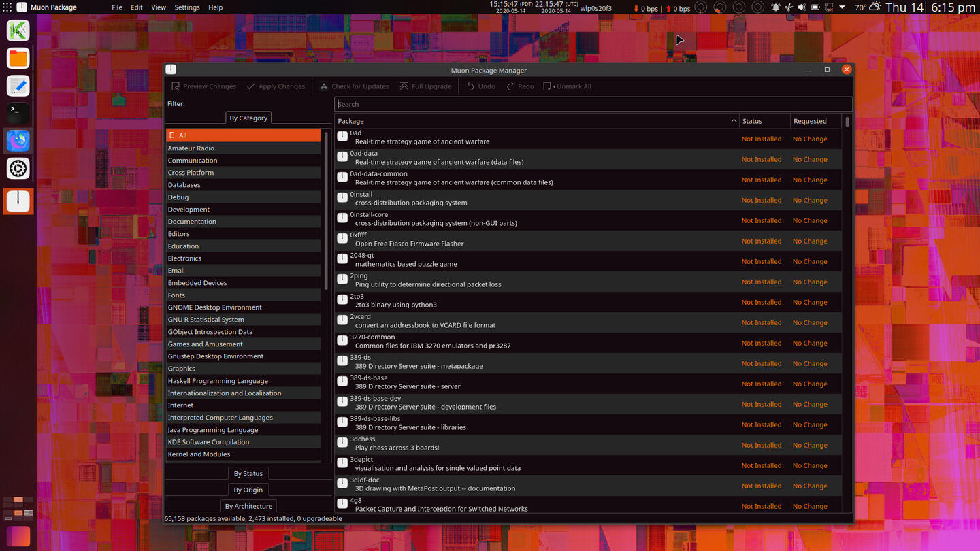Image resolution: width=980 pixels, height=551 pixels.
Task: Open system settings gear in the dock
Action: [x=18, y=168]
